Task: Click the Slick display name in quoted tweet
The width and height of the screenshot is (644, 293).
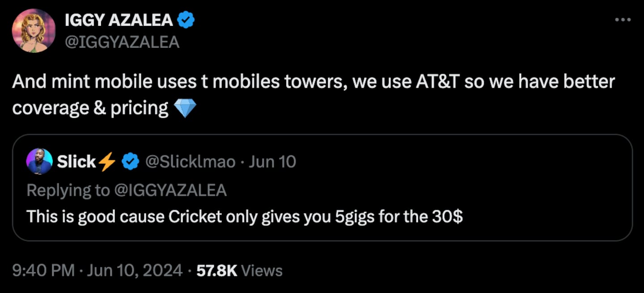Action: (x=76, y=161)
